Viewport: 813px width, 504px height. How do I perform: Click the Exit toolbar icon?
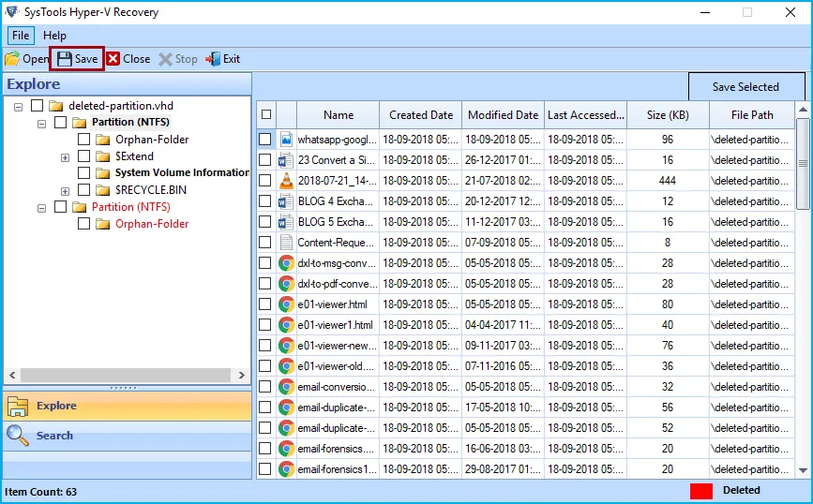tap(213, 59)
